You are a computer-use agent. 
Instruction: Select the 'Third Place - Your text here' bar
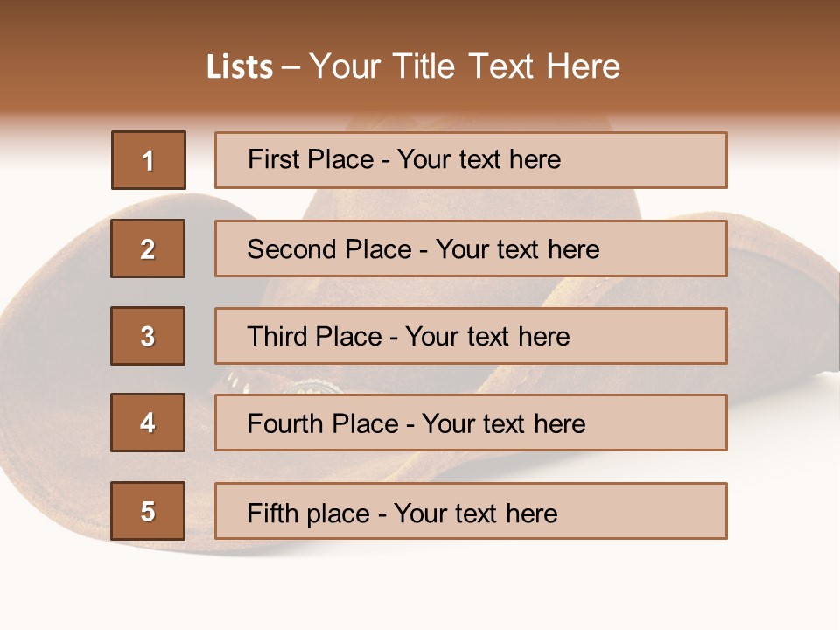tap(471, 336)
